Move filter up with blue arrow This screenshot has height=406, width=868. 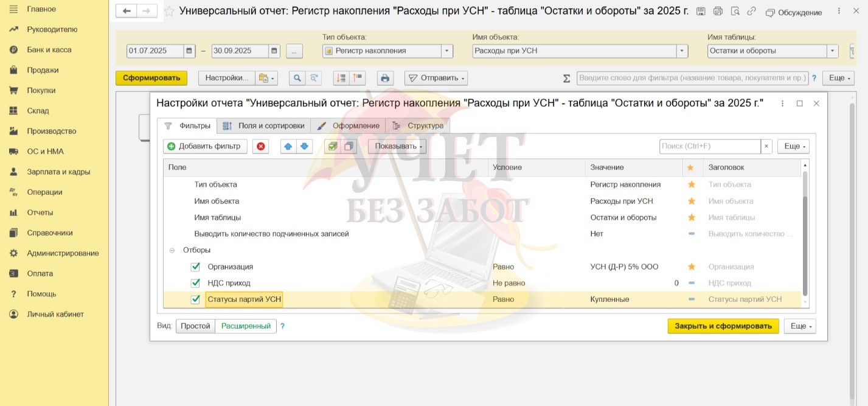(x=288, y=146)
